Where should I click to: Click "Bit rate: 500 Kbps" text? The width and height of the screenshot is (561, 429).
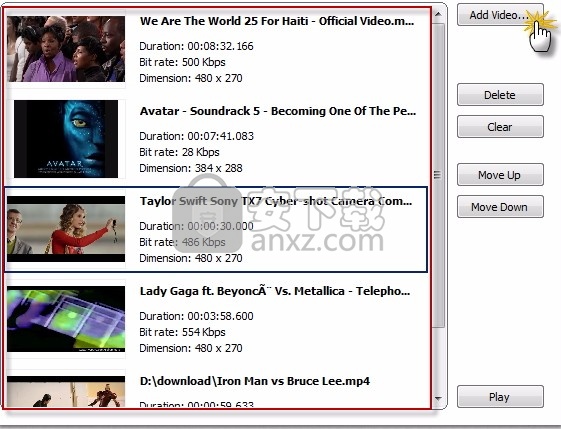[182, 62]
